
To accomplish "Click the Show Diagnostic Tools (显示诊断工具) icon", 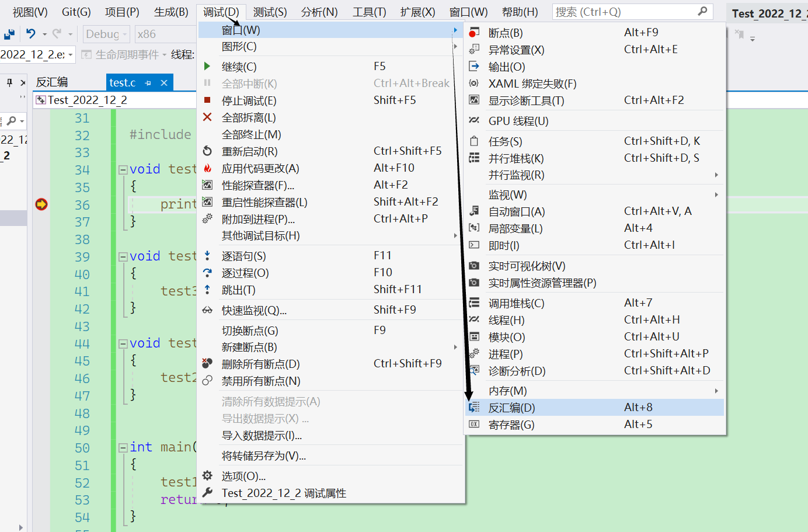I will 474,100.
